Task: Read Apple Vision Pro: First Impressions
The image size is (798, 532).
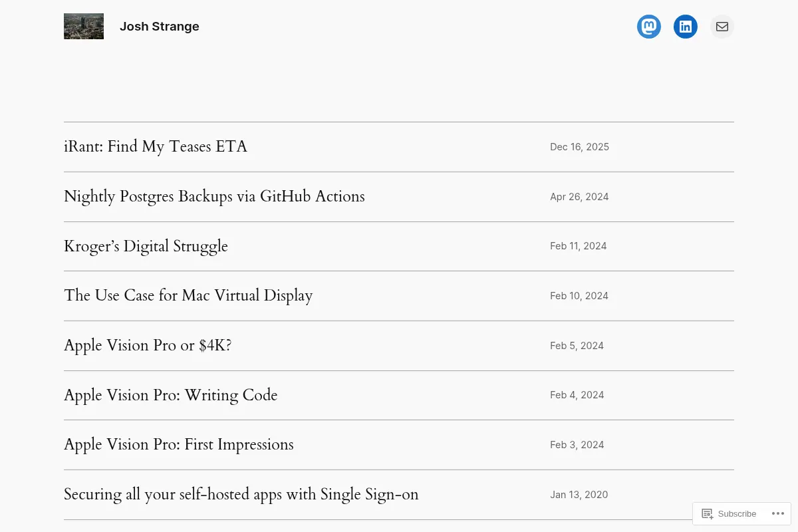Action: tap(179, 445)
